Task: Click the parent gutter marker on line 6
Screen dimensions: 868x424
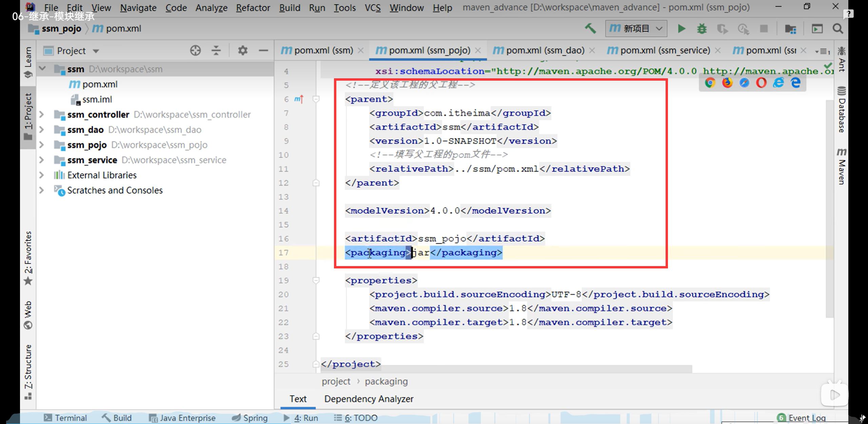Action: click(299, 99)
